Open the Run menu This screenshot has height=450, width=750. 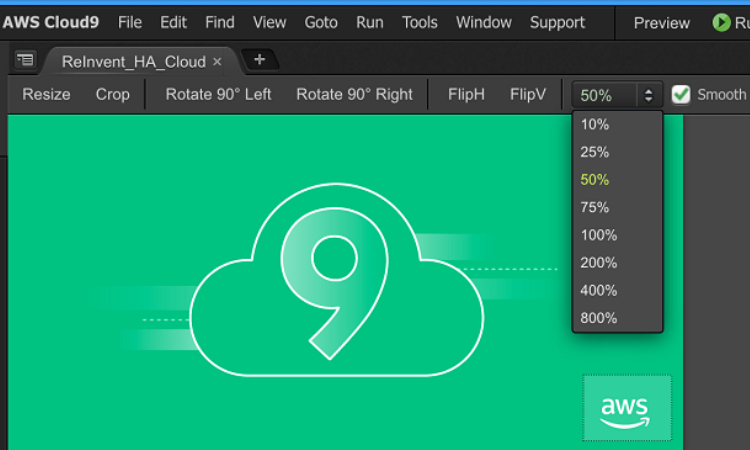(x=369, y=22)
